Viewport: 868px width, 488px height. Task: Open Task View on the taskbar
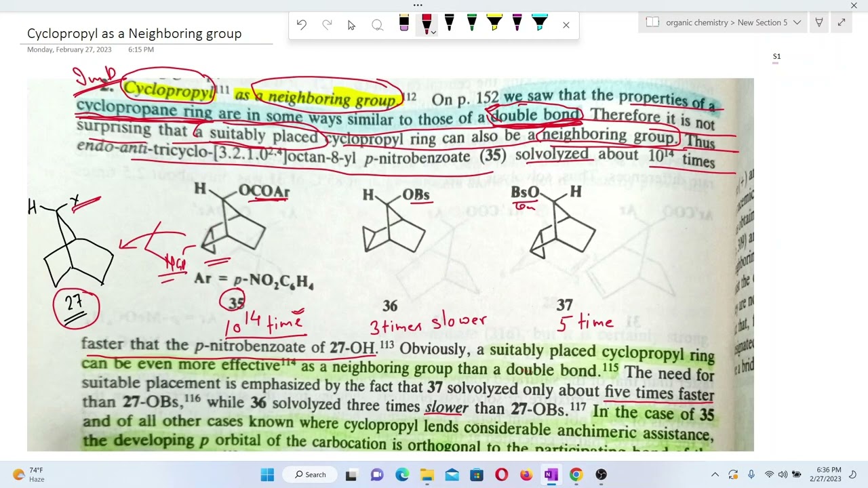[x=351, y=474]
